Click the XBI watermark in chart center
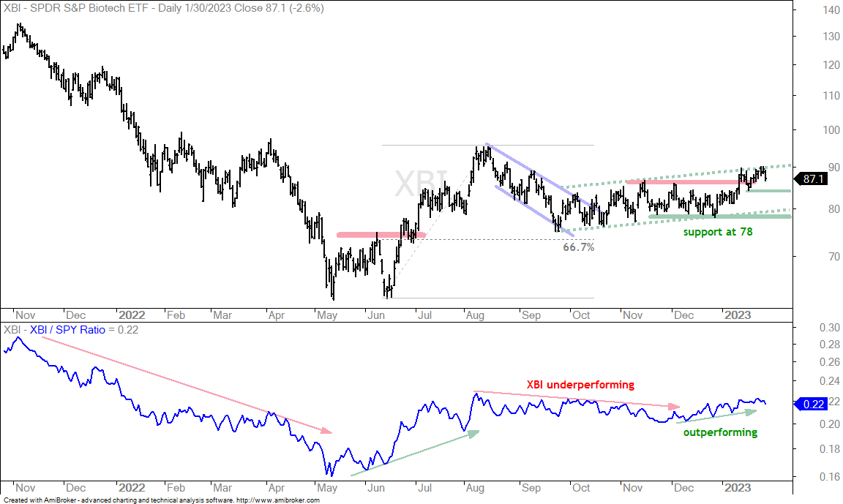The height and width of the screenshot is (504, 843). (421, 184)
